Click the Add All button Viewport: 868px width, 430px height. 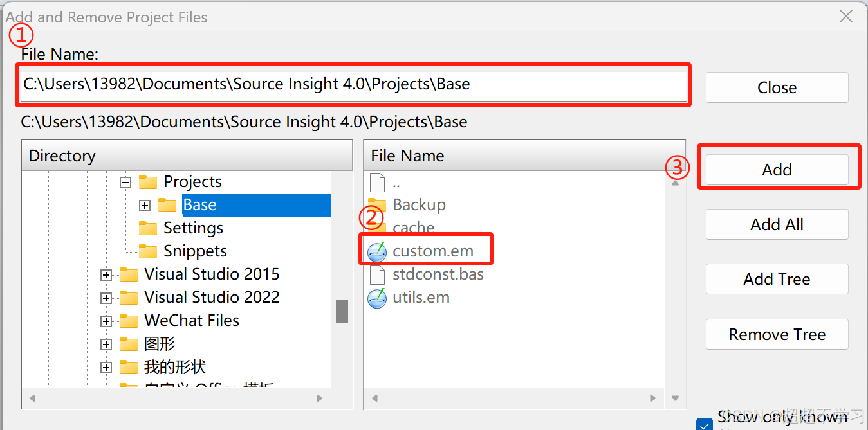click(777, 225)
